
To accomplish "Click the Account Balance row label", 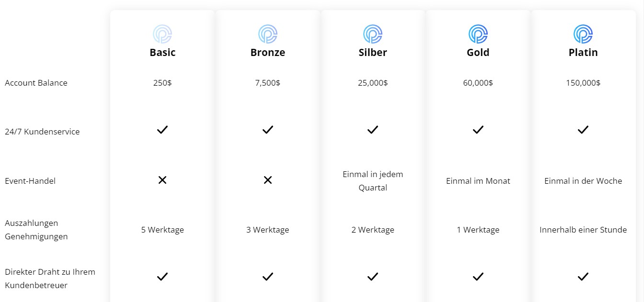I will point(36,83).
